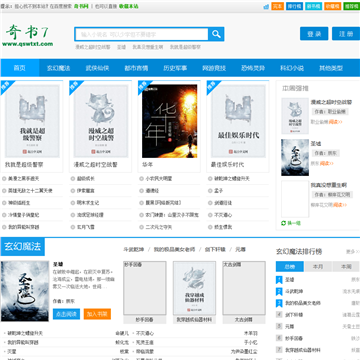Viewport: 360px width, 360px height.
Task: Open 圣墟 cover in weekly picks sidebar
Action: [x=295, y=157]
